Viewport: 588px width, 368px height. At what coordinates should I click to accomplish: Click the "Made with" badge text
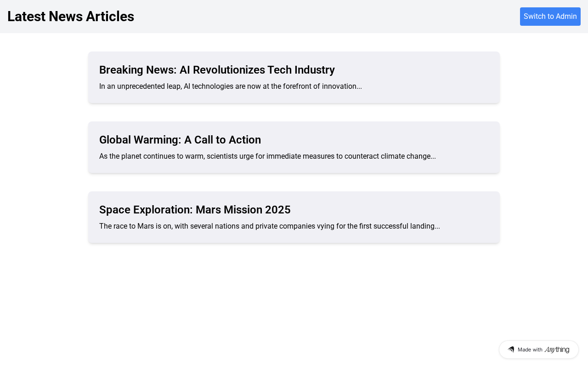530,350
